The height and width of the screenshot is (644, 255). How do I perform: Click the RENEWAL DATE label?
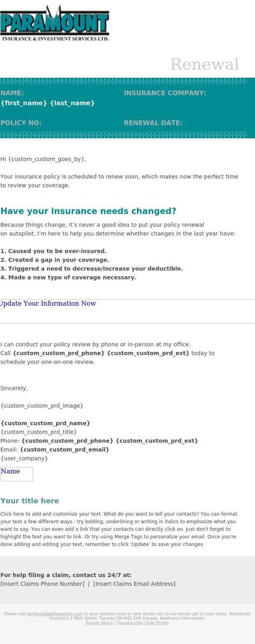coord(153,123)
